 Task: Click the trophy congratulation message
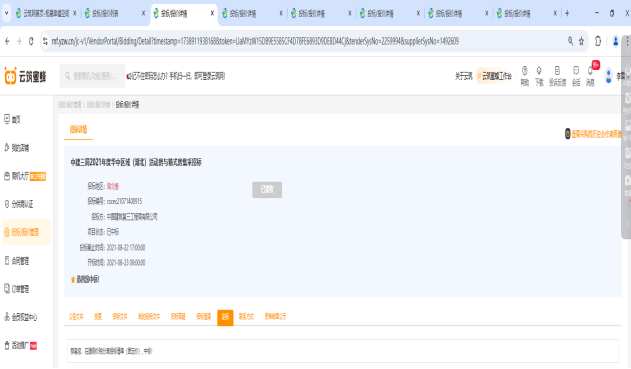tap(85, 279)
